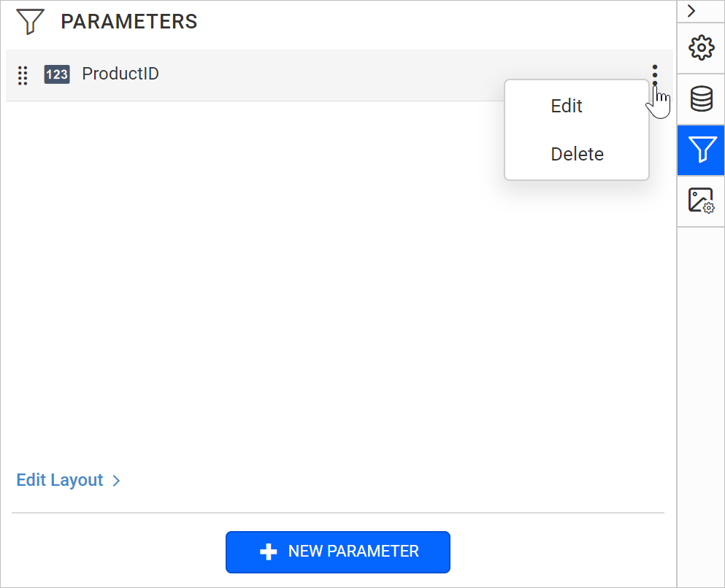Viewport: 725px width, 588px height.
Task: Open the Data panel database icon
Action: click(x=701, y=99)
